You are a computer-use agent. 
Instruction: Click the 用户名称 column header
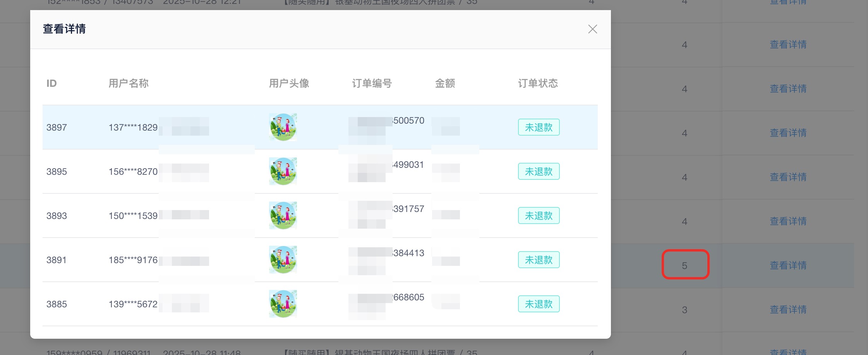129,83
